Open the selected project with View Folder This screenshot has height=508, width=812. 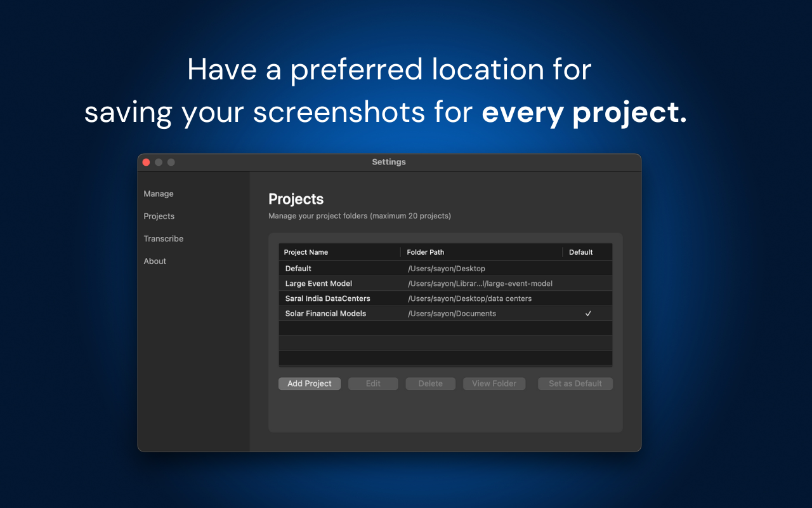pyautogui.click(x=494, y=384)
